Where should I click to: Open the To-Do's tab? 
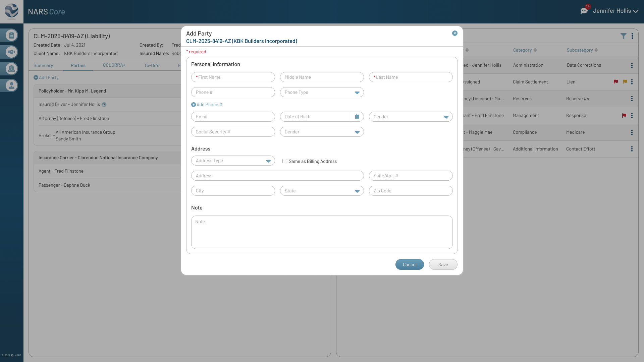152,65
